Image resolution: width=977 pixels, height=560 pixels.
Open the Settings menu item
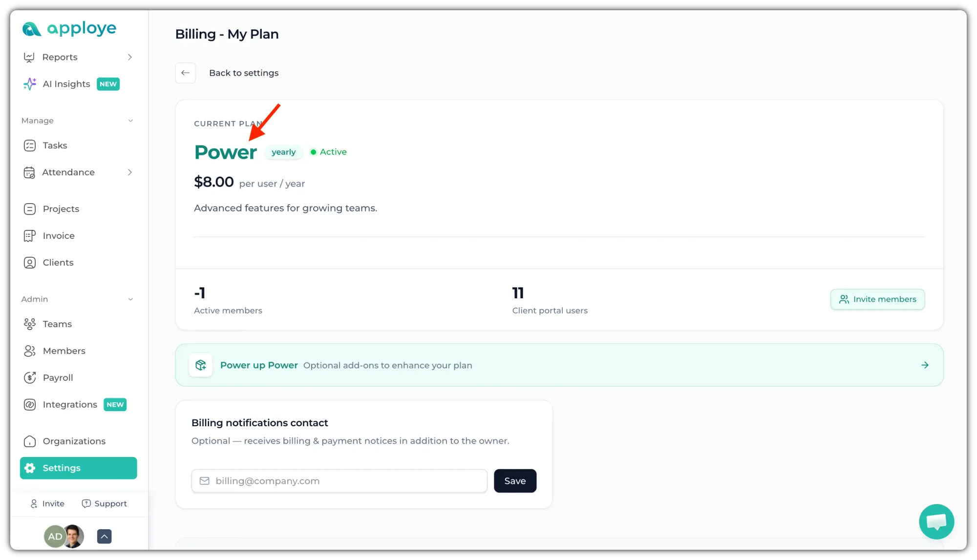pos(79,468)
